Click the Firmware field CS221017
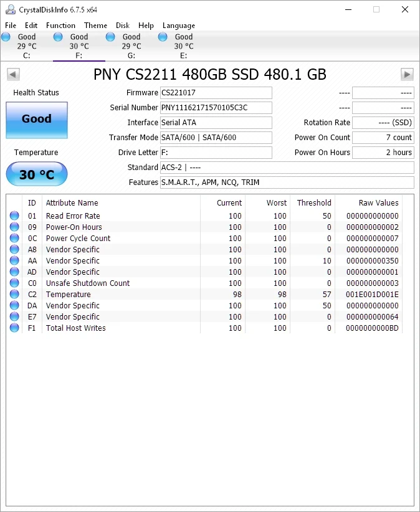420x512 pixels. coord(216,93)
